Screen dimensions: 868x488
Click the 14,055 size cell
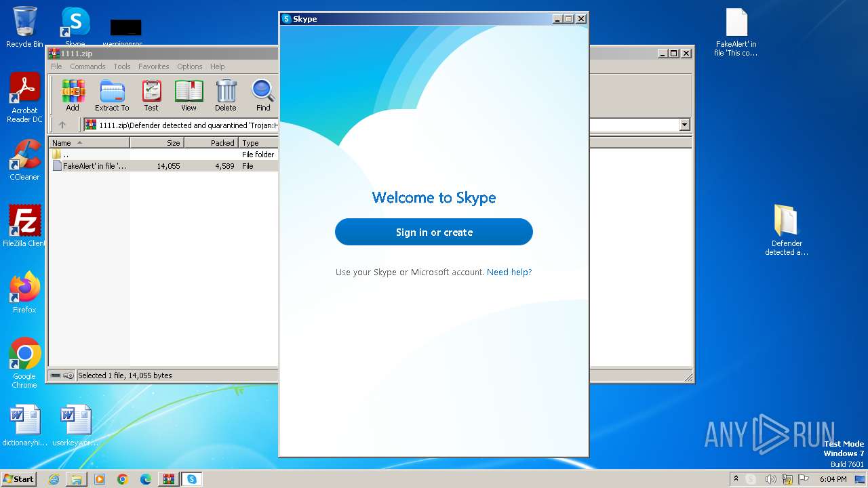click(x=168, y=166)
